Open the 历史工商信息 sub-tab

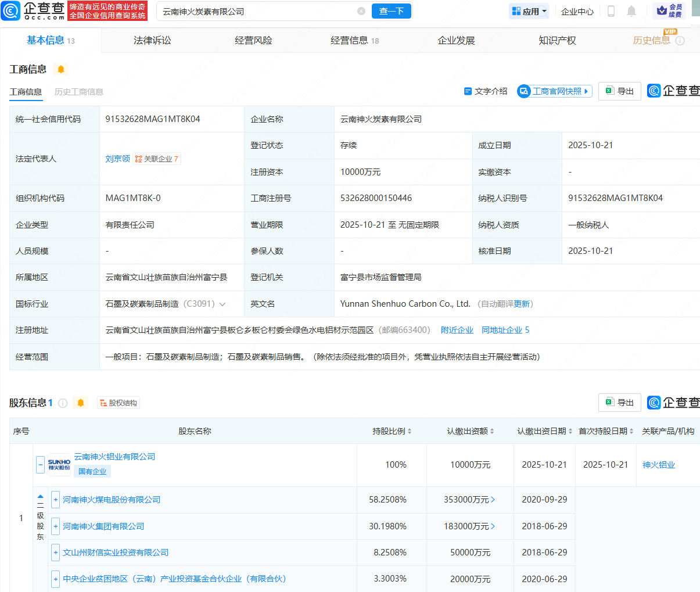coord(79,92)
